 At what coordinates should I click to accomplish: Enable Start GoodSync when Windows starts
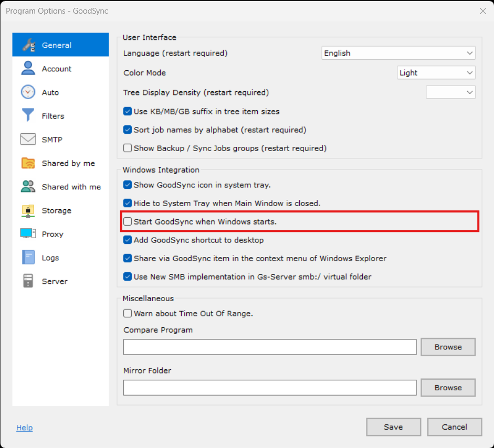[128, 222]
